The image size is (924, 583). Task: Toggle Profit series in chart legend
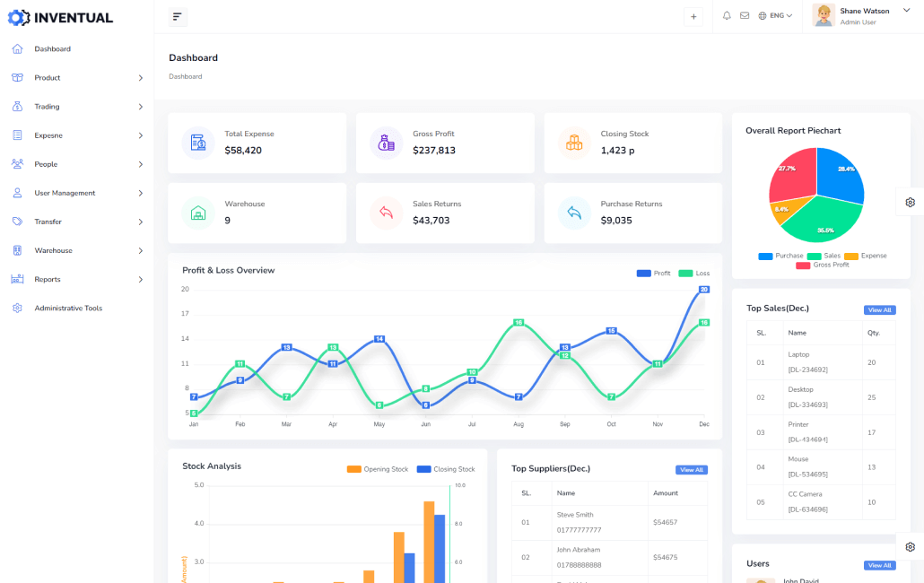(653, 273)
